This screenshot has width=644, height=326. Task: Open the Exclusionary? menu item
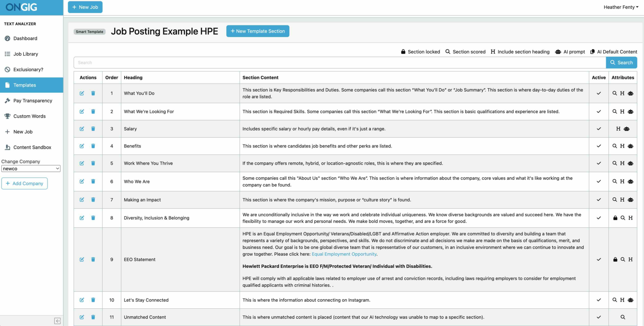tap(28, 69)
